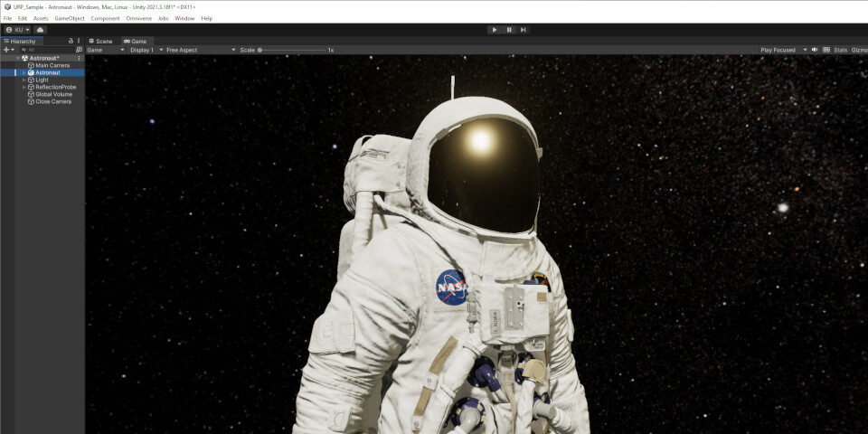Expand the Light object in hierarchy

coord(24,80)
